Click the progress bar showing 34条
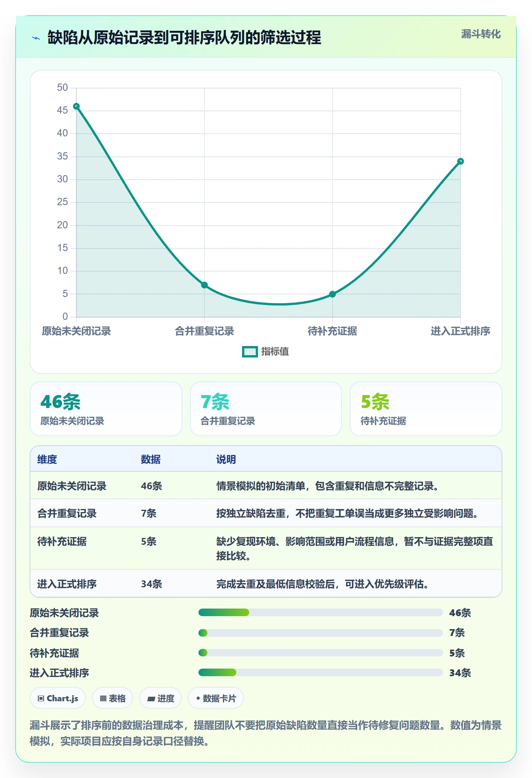 pyautogui.click(x=321, y=672)
